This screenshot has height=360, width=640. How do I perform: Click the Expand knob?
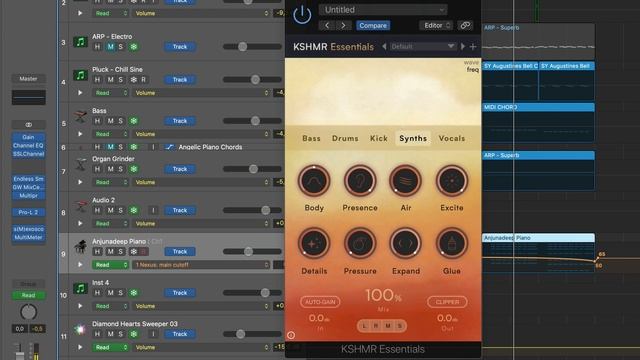pyautogui.click(x=405, y=243)
